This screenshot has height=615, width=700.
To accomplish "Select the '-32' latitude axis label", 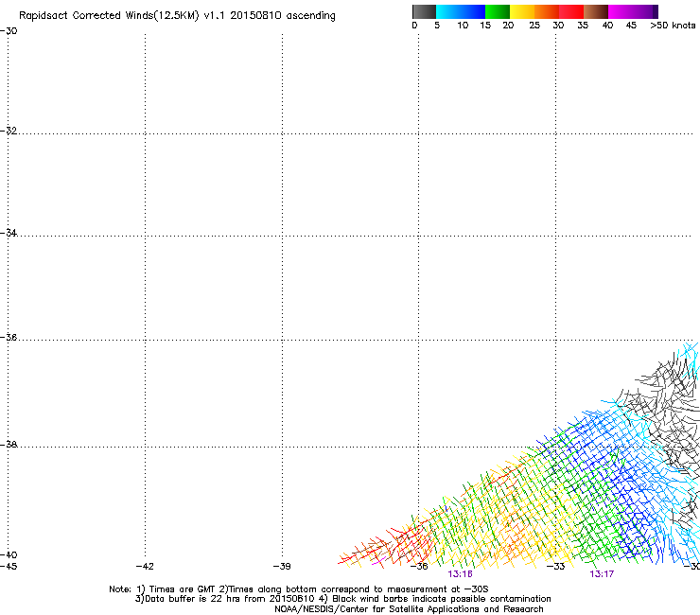I will pyautogui.click(x=9, y=131).
